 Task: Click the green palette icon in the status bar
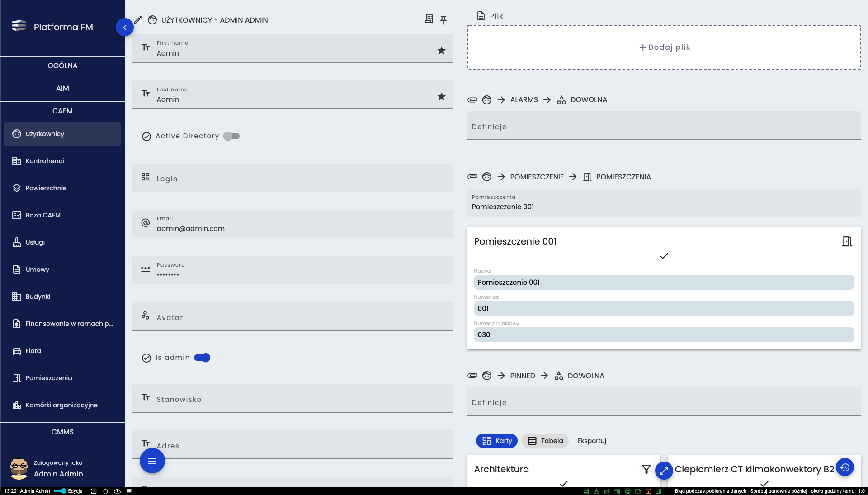click(x=627, y=491)
